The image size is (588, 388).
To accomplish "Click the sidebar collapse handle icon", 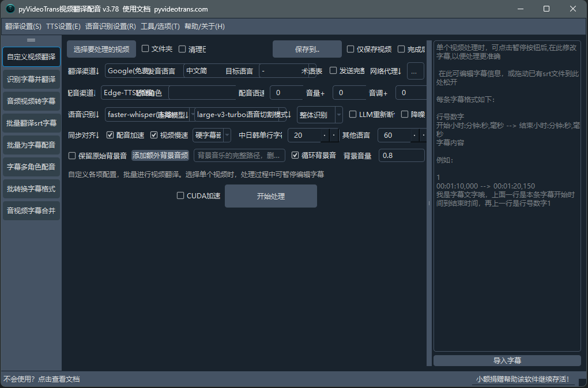I will click(x=31, y=39).
